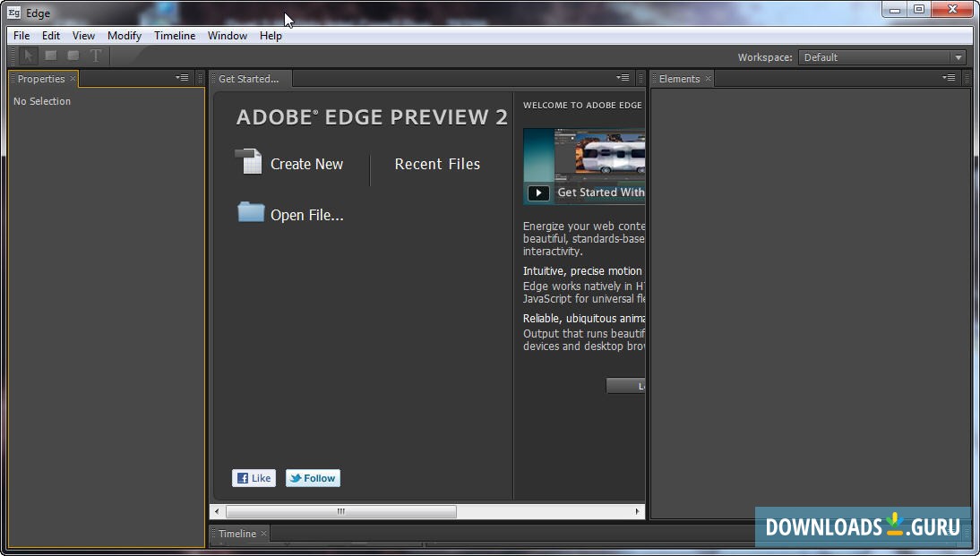Open the Properties panel options menu

pyautogui.click(x=182, y=78)
